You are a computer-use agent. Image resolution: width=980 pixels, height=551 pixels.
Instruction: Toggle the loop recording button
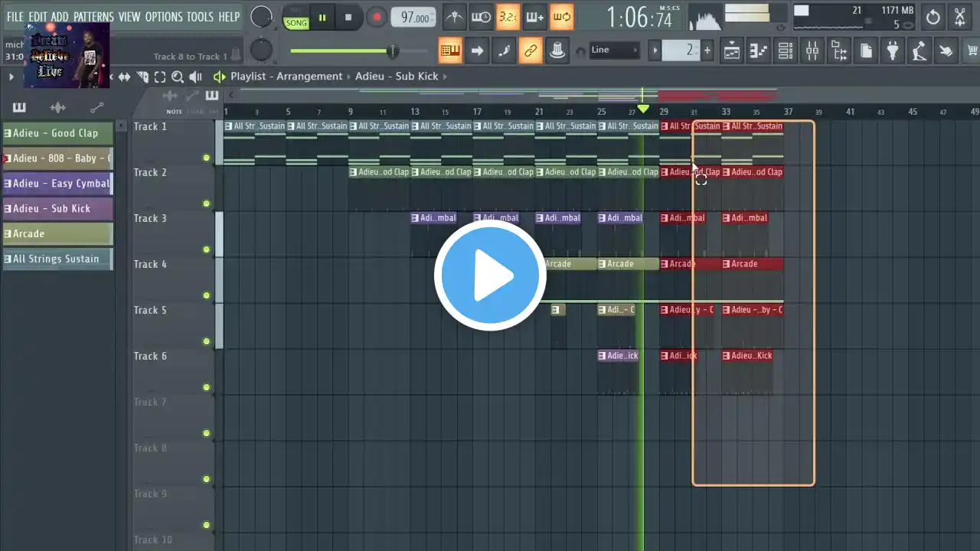click(561, 17)
